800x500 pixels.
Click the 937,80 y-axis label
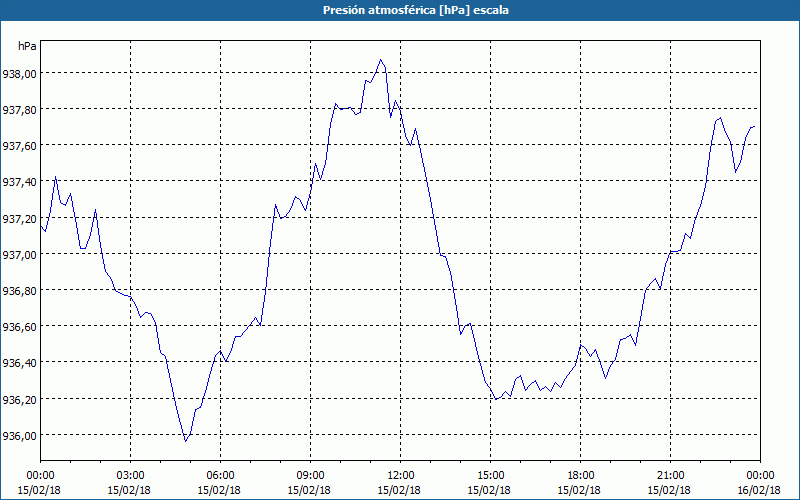(x=20, y=110)
